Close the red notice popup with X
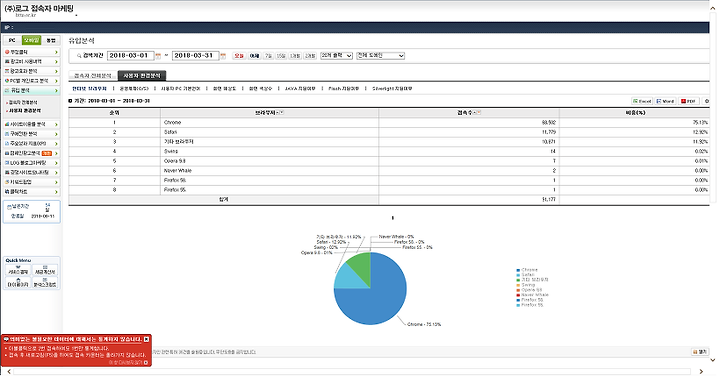 [x=146, y=339]
